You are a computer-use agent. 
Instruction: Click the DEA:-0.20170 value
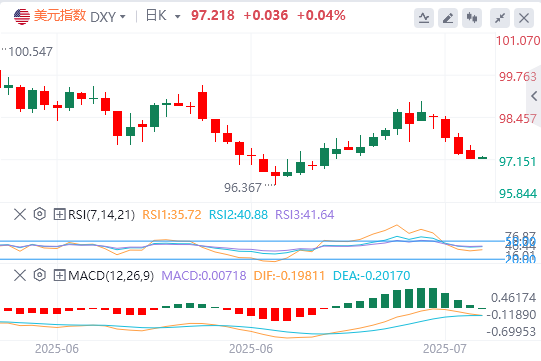pos(371,275)
